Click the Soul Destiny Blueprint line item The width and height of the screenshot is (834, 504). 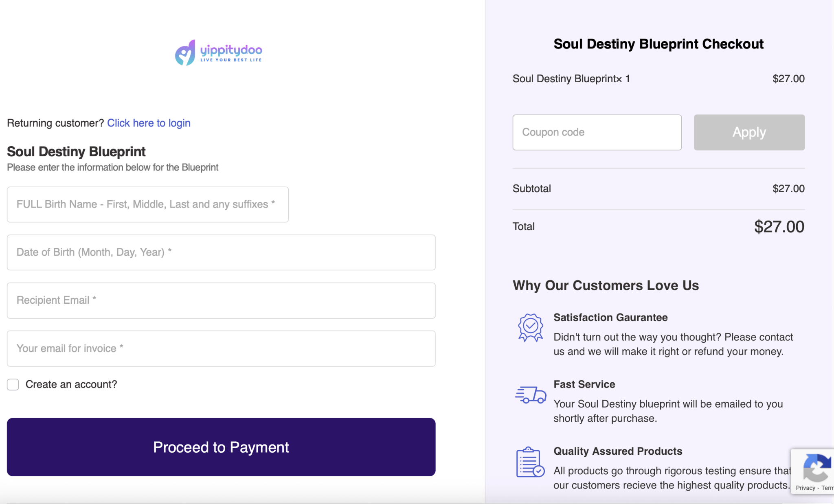[571, 79]
